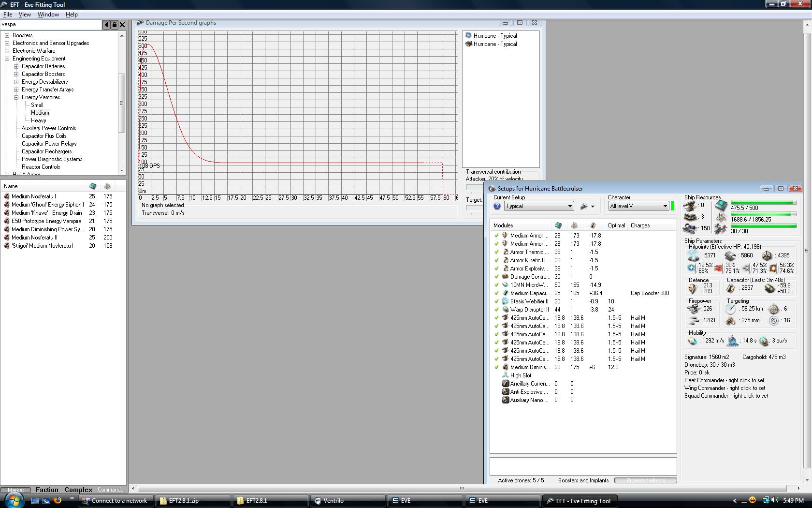Open the Window menu
Screen dimensions: 812x508
(x=48, y=15)
